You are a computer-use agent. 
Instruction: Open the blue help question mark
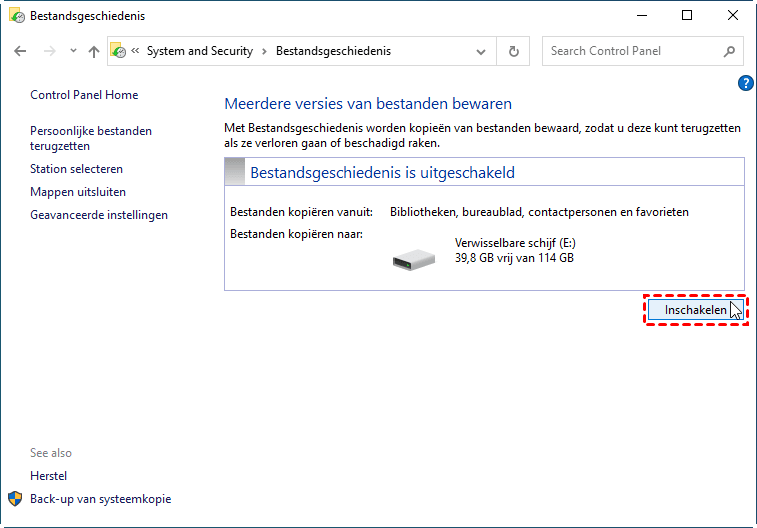click(745, 83)
